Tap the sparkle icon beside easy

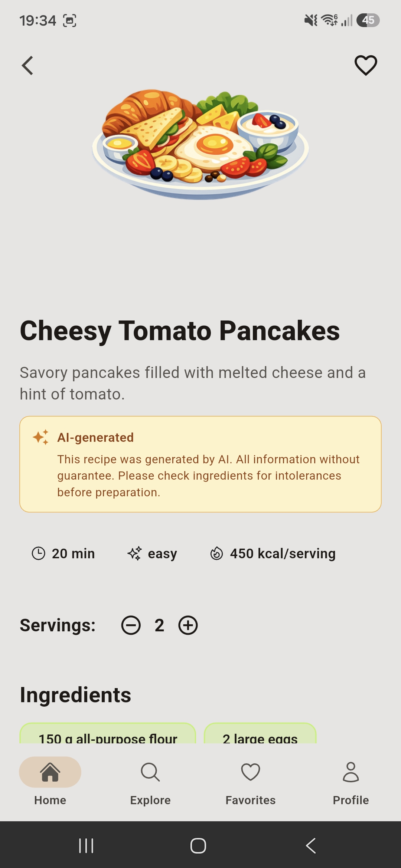pyautogui.click(x=134, y=553)
